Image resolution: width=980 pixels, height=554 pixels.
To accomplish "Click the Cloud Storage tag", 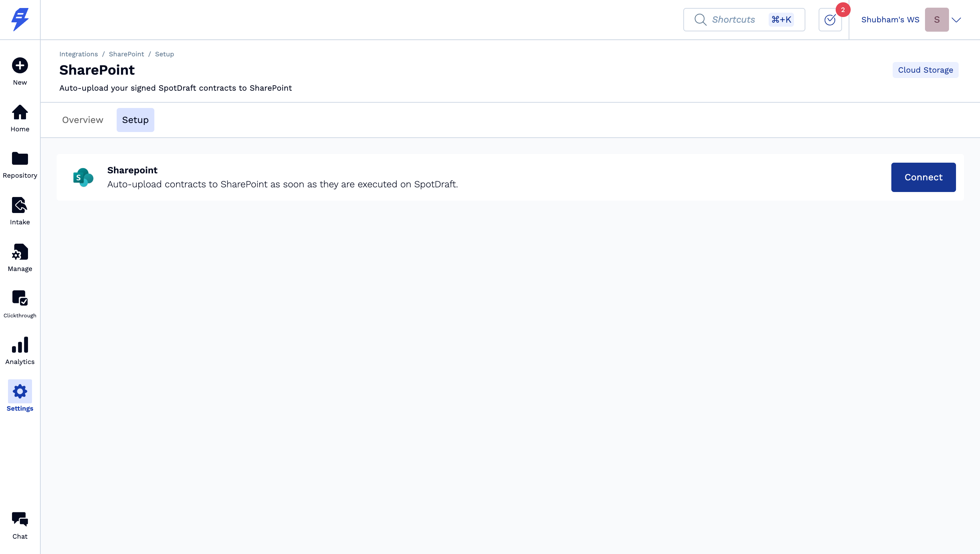I will tap(925, 70).
